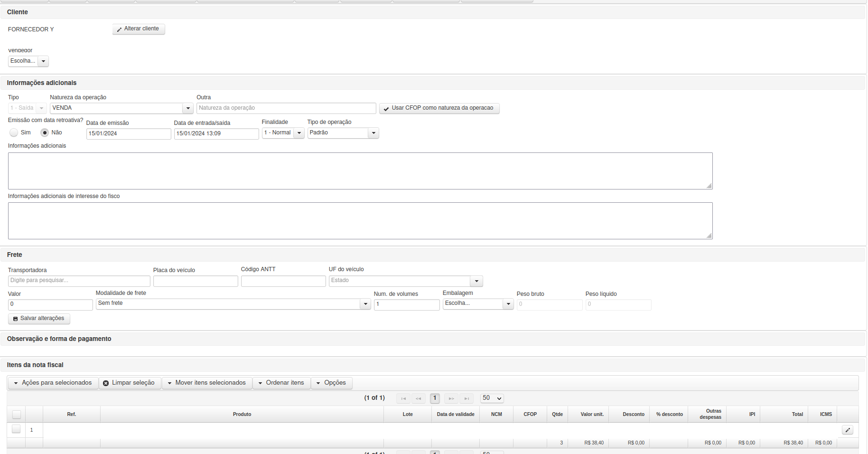Go to last page paginator icon

[467, 398]
